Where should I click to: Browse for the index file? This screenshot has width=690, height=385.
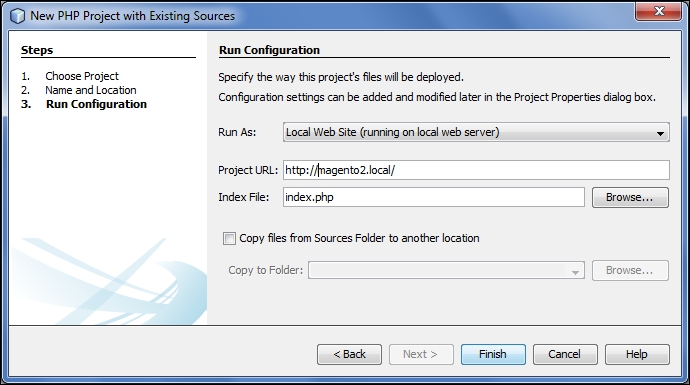click(630, 197)
